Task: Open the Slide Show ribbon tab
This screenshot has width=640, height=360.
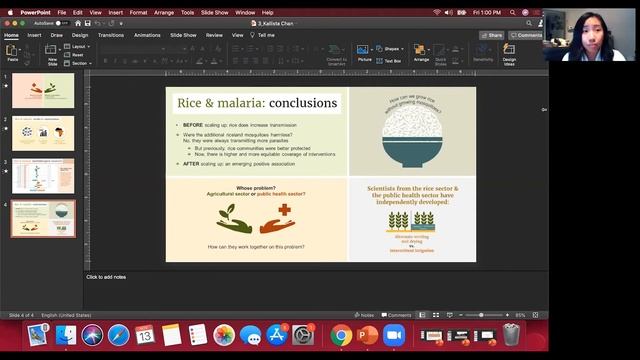Action: coord(183,35)
